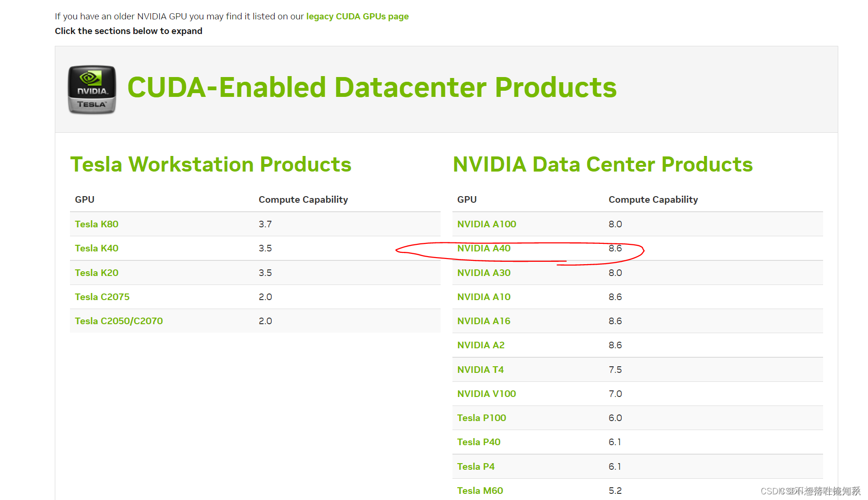This screenshot has height=500, width=868.
Task: Click compute capability 6.1 for Tesla P4
Action: click(615, 466)
